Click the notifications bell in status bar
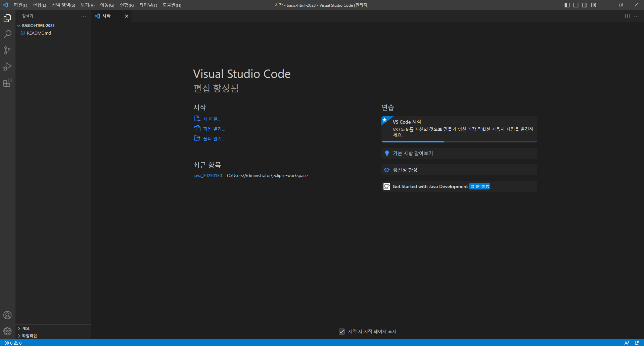644x346 pixels. click(637, 343)
